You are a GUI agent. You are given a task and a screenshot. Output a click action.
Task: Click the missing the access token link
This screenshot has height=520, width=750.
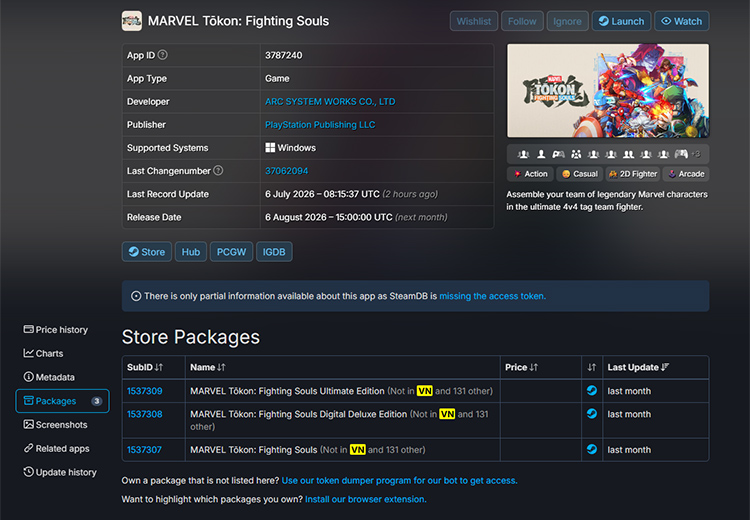pyautogui.click(x=492, y=296)
